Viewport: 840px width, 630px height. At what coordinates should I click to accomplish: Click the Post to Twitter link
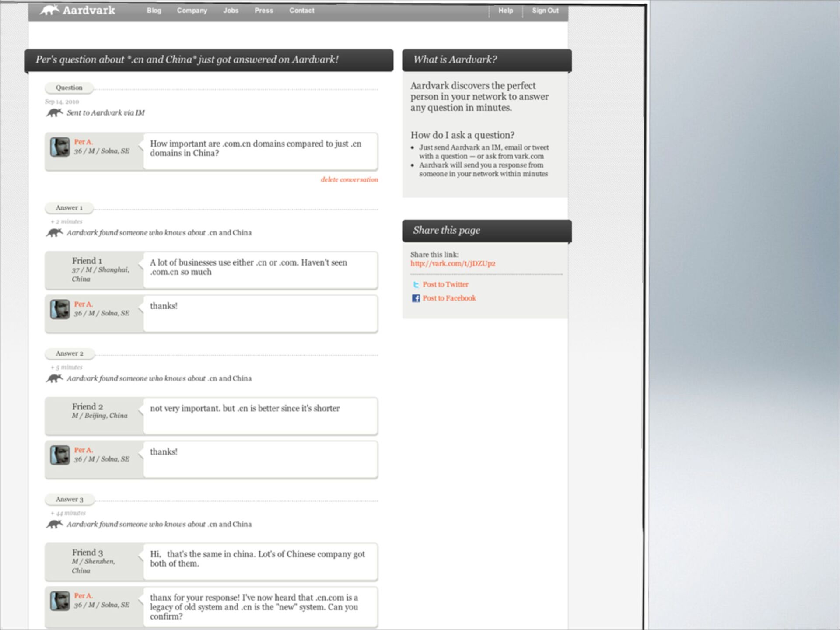click(445, 284)
